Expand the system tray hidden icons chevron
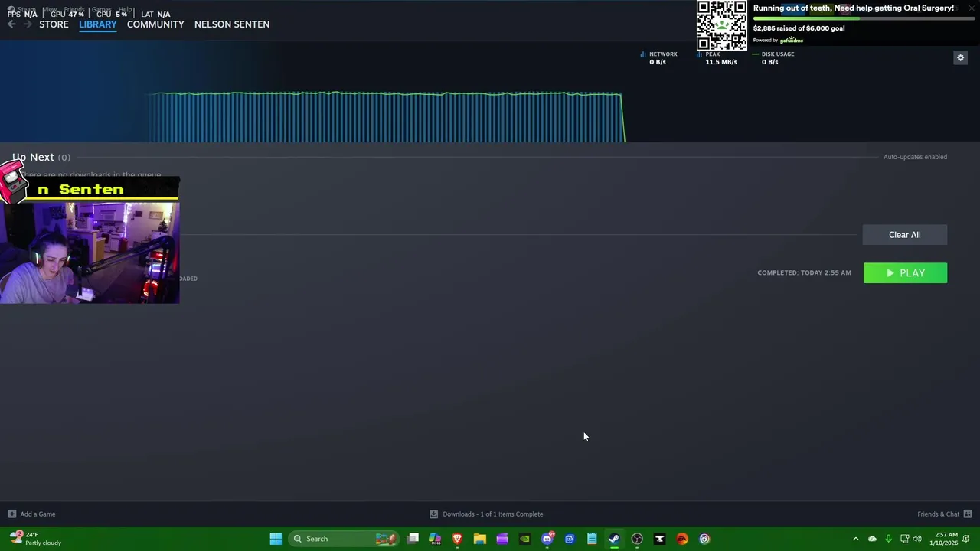 pyautogui.click(x=856, y=539)
